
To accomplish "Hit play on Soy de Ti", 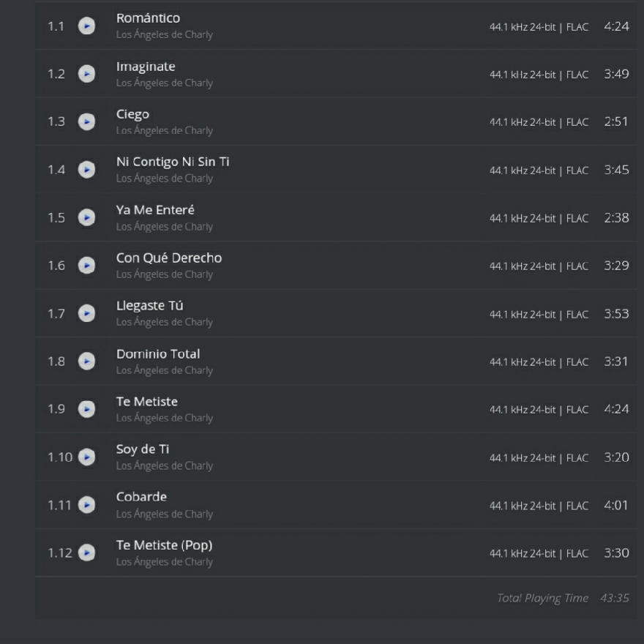I will tap(86, 457).
